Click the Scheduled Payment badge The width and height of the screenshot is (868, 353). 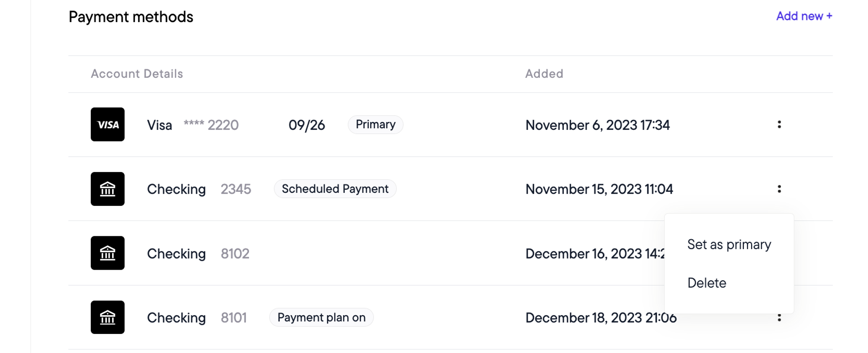(335, 189)
